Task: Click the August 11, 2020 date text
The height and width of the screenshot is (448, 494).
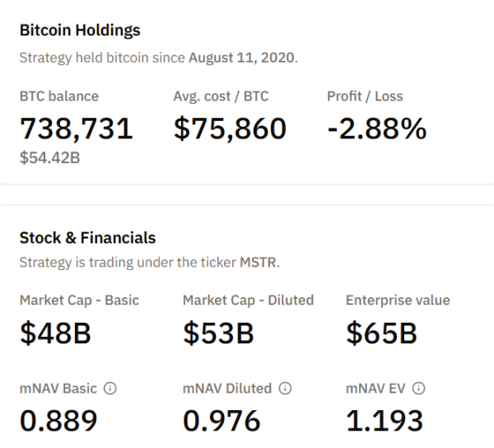Action: click(243, 58)
